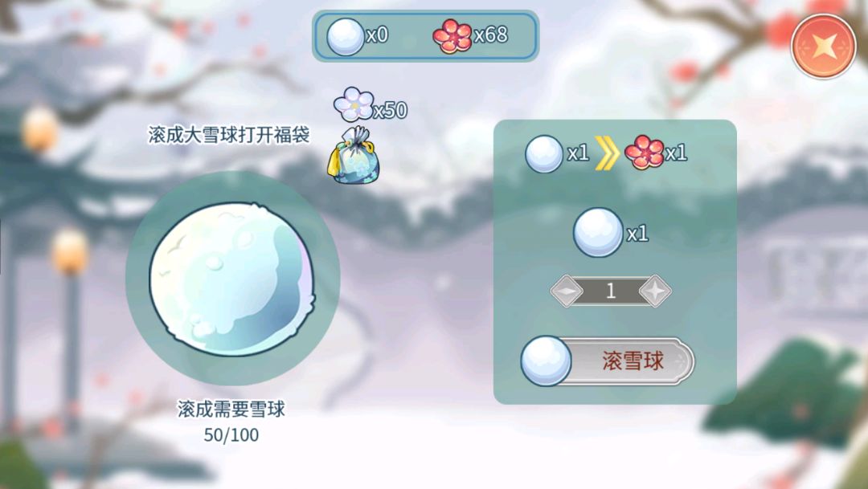Tap the yellow double chevron exchange arrow
This screenshot has height=489, width=868.
(607, 153)
